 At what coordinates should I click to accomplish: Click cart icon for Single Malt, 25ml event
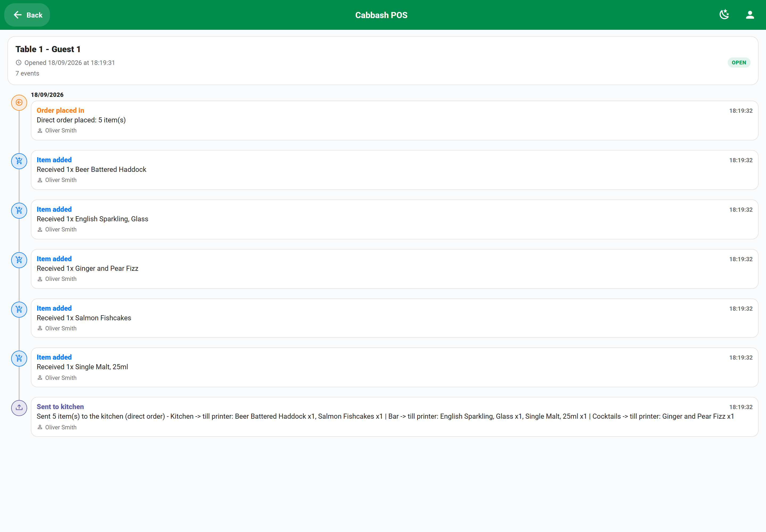coord(19,358)
